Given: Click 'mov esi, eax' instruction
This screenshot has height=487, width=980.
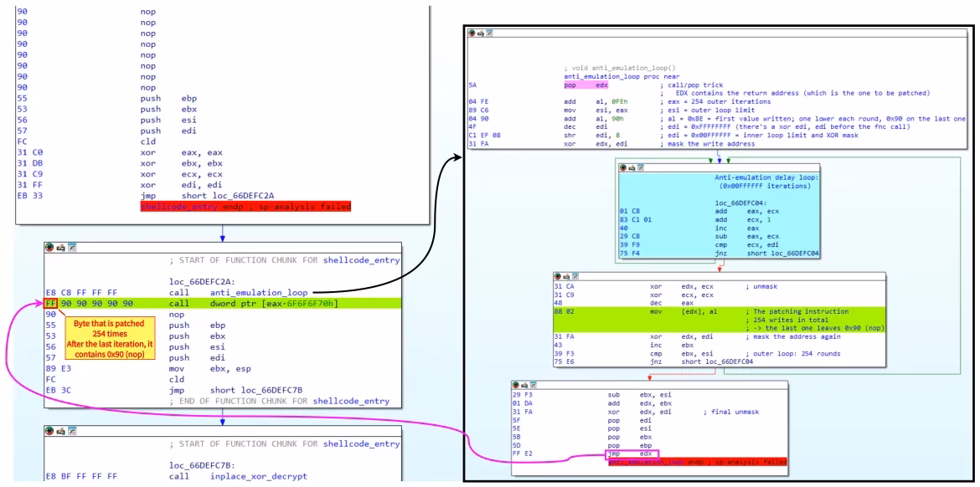Looking at the screenshot, I should pos(589,110).
